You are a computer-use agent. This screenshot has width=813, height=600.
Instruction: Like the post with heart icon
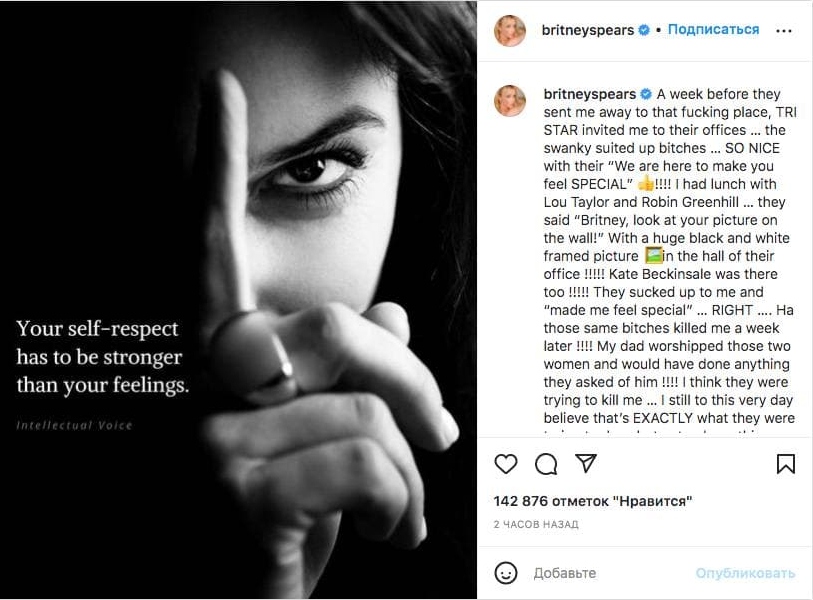click(x=506, y=464)
